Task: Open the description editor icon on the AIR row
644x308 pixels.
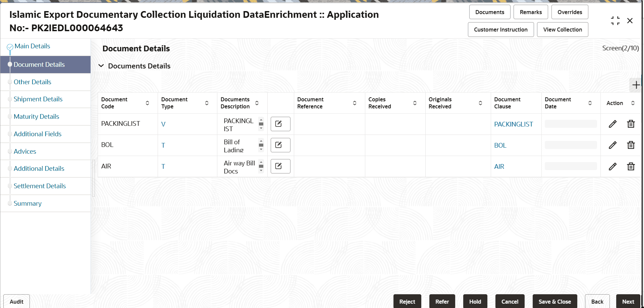Action: click(280, 166)
